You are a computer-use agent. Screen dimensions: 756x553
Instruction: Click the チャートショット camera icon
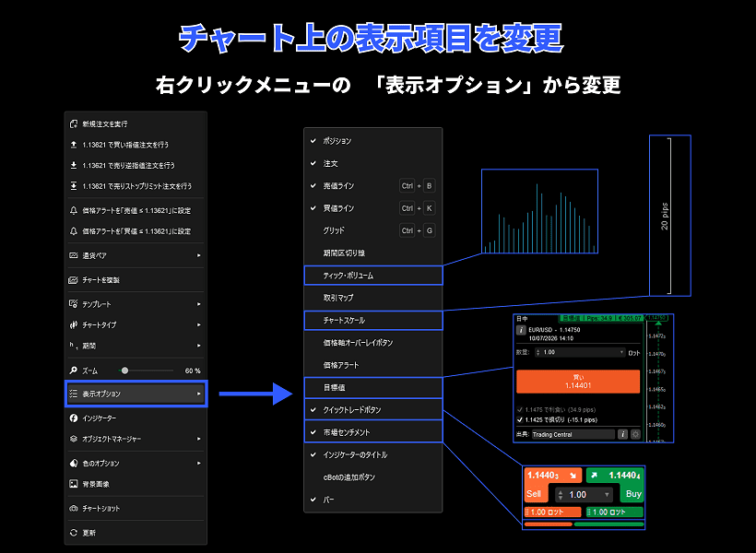click(74, 508)
